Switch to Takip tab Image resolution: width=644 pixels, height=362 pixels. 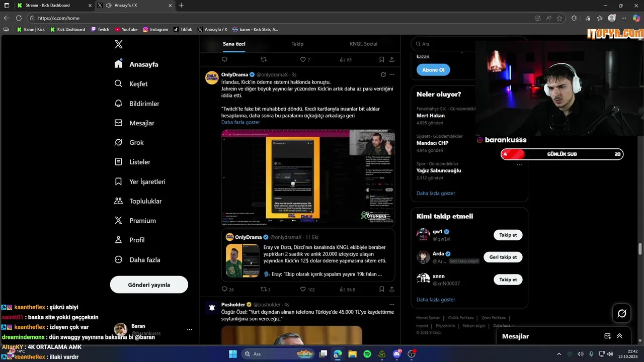pos(297,44)
